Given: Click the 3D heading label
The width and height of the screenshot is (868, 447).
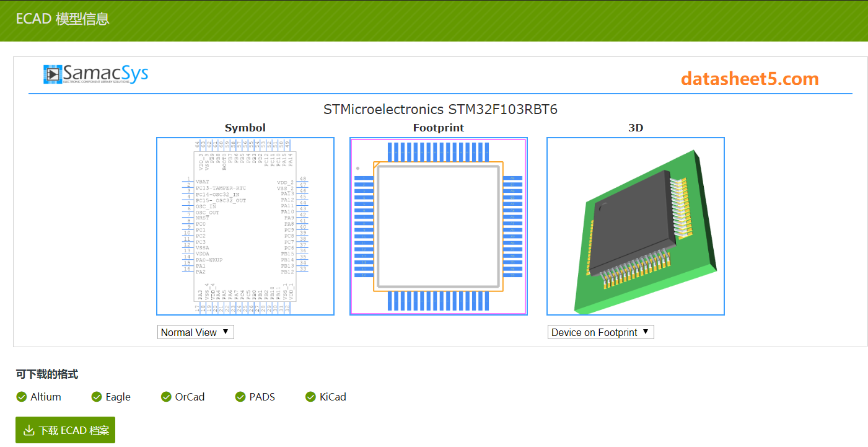Looking at the screenshot, I should pyautogui.click(x=636, y=128).
